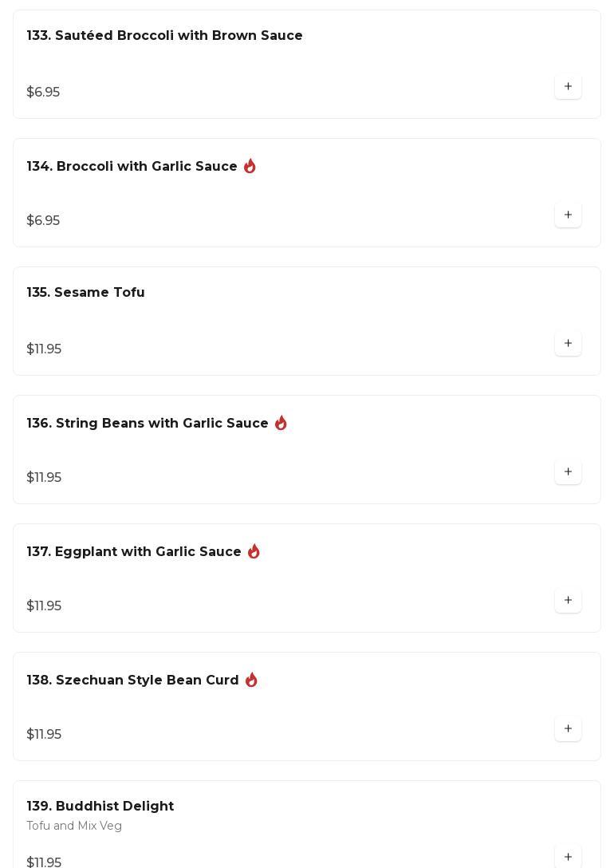Open 133. Sautéed Broccoli with Brown Sauce

(164, 36)
